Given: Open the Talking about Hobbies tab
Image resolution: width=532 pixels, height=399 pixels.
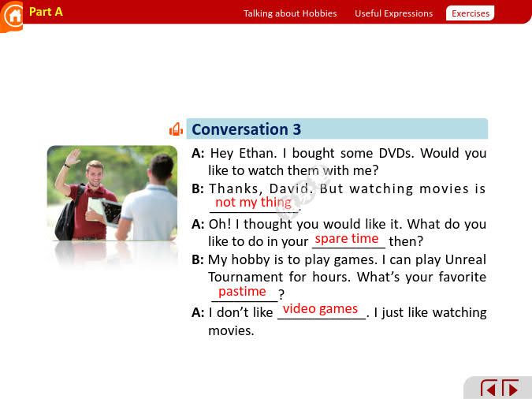Looking at the screenshot, I should pyautogui.click(x=289, y=13).
